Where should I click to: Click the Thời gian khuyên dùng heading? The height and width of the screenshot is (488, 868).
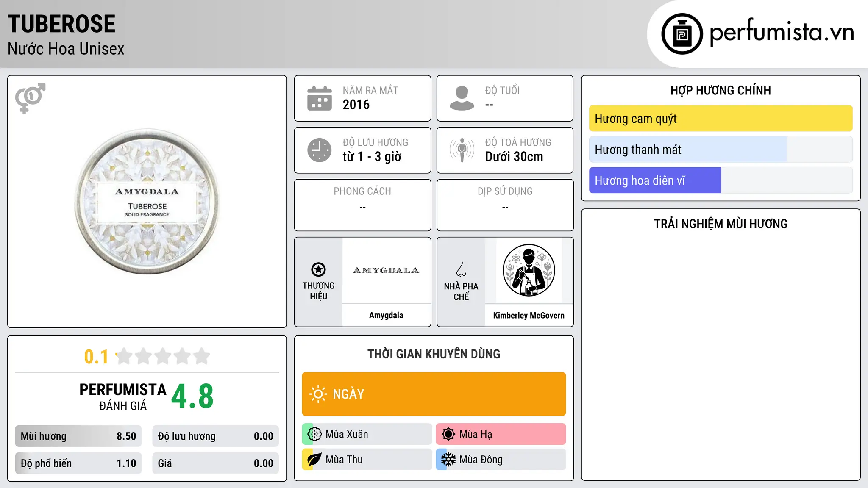(x=434, y=354)
